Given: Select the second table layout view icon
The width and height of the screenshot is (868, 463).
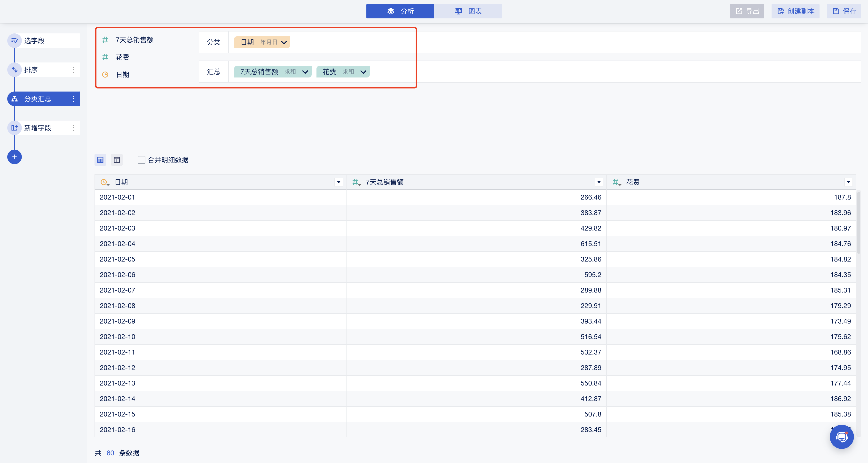Looking at the screenshot, I should (117, 160).
